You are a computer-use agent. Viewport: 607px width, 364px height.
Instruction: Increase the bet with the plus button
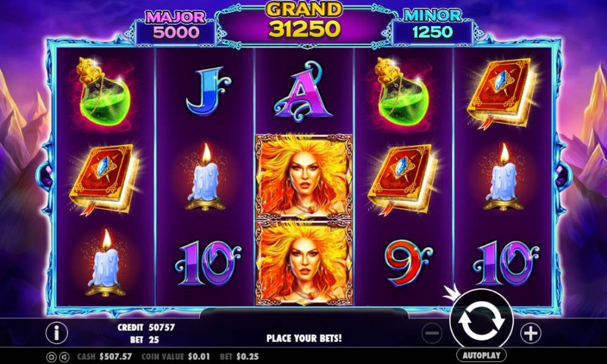click(531, 333)
